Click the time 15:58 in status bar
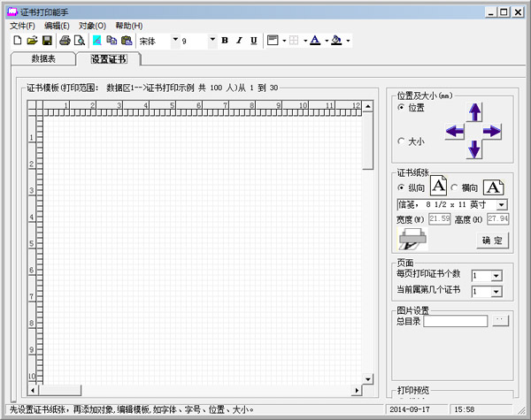531x420 pixels. pos(465,409)
